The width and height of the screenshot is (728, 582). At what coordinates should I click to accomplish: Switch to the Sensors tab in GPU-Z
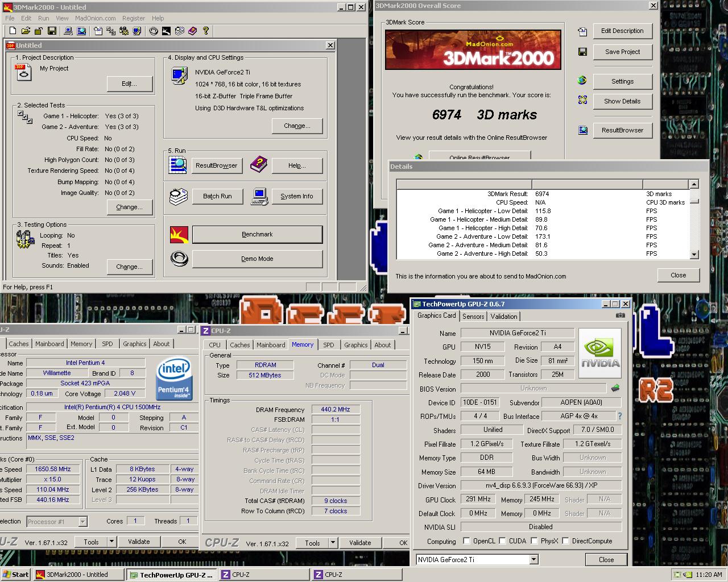click(x=473, y=317)
